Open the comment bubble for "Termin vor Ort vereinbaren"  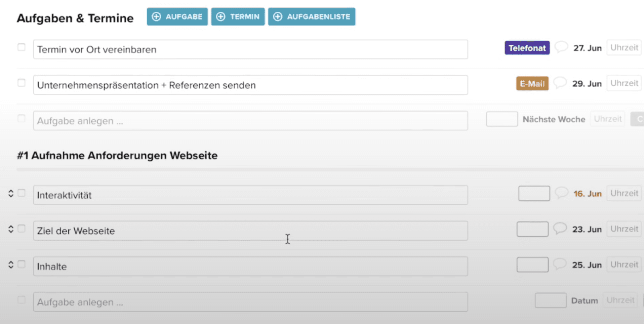click(561, 48)
